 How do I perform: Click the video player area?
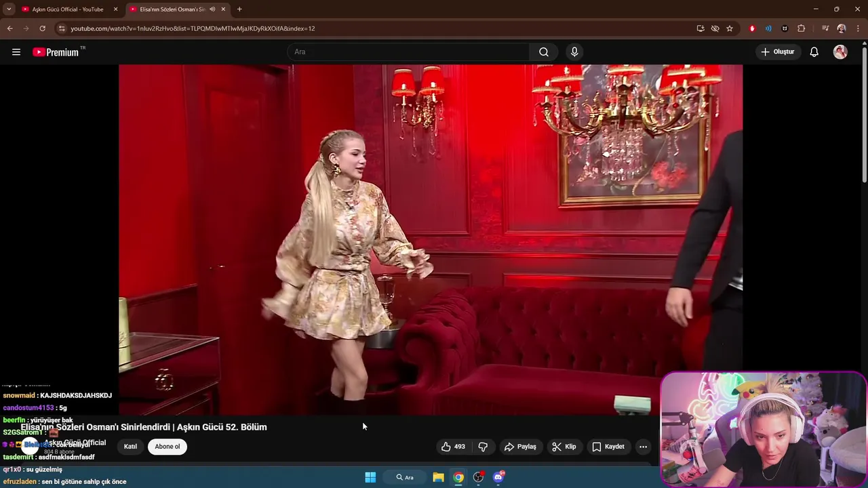pos(431,239)
